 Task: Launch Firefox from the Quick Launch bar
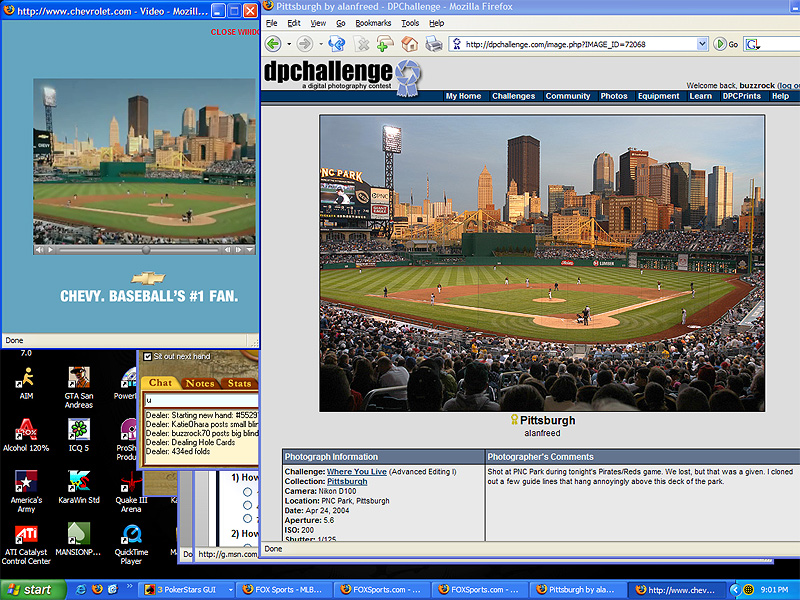97,589
